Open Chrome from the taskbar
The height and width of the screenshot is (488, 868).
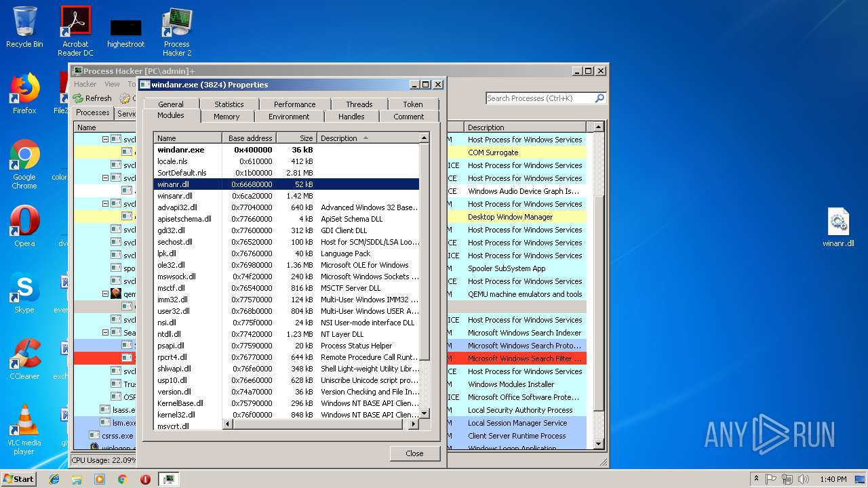122,479
